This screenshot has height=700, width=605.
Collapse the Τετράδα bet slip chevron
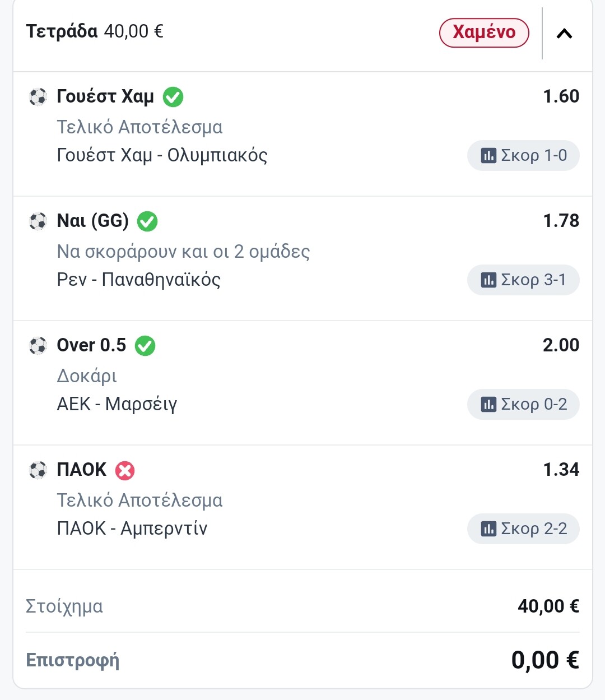coord(564,34)
